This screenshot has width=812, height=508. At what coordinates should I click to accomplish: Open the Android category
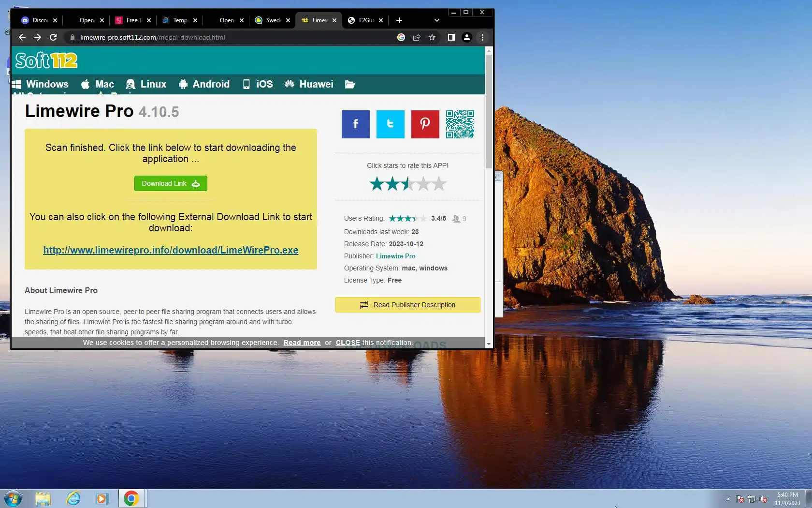204,84
